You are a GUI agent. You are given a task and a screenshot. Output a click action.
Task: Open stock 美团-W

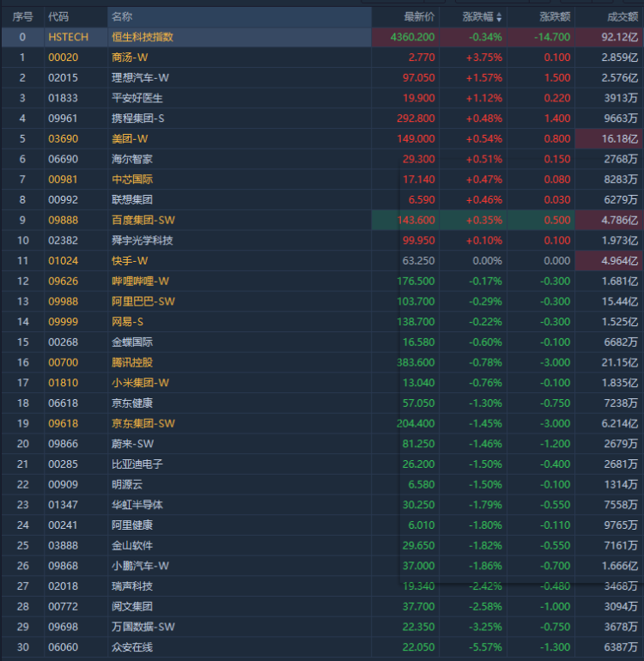coord(130,139)
